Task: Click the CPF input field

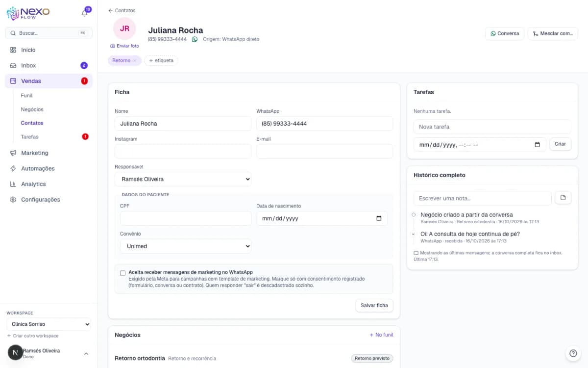Action: [x=185, y=218]
